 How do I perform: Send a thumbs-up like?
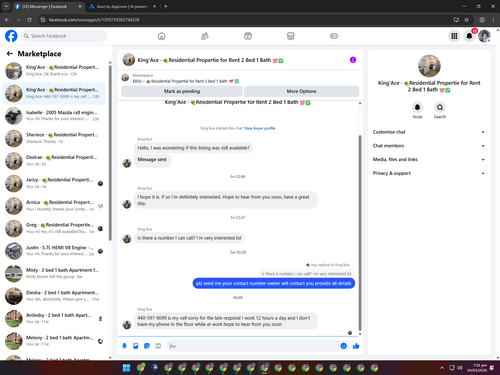pos(356,346)
